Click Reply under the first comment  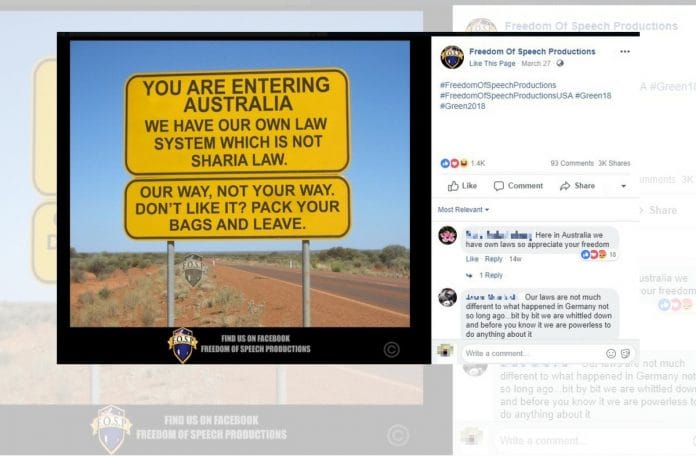pyautogui.click(x=493, y=259)
